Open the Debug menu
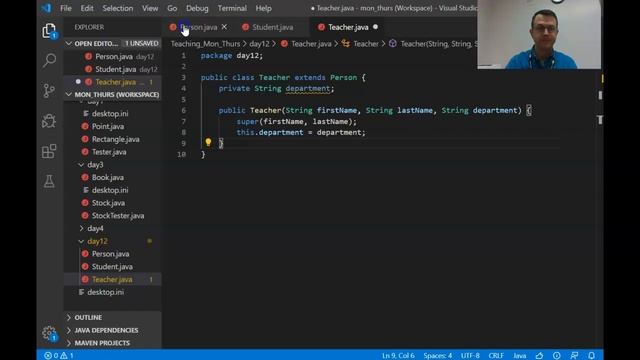Viewport: 640px width, 360px height. (x=197, y=8)
